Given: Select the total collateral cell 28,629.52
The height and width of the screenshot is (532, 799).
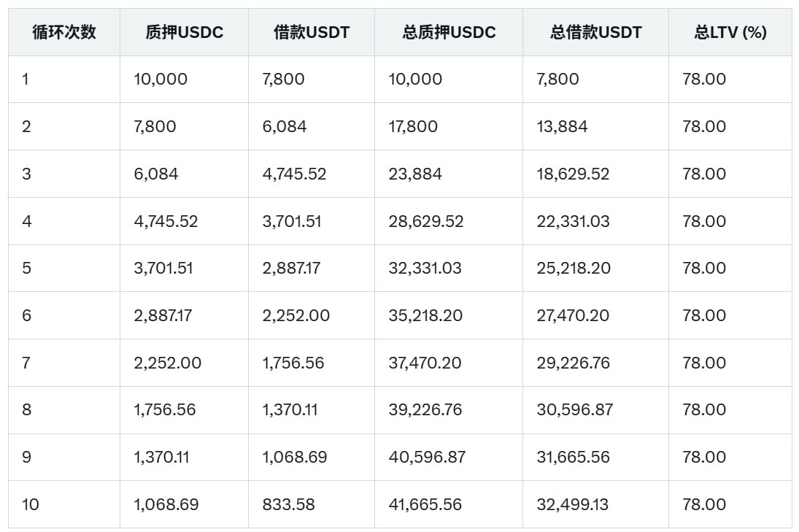Looking at the screenshot, I should pos(425,221).
